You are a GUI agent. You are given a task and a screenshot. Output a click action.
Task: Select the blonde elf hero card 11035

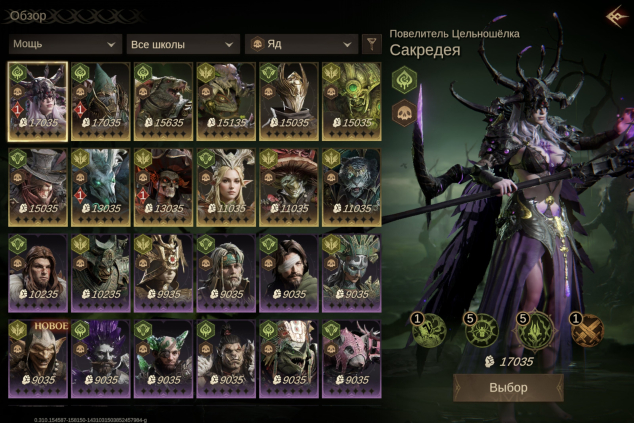point(226,187)
